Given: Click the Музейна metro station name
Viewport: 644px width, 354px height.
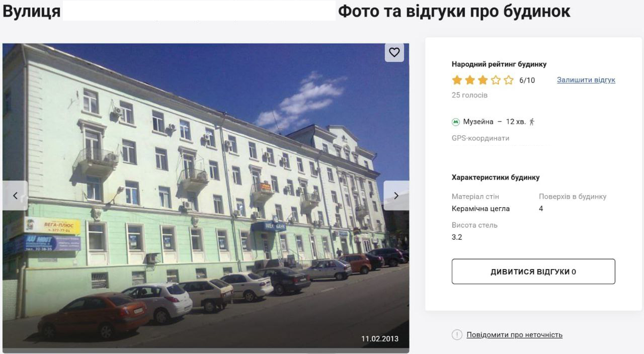Looking at the screenshot, I should pos(478,122).
